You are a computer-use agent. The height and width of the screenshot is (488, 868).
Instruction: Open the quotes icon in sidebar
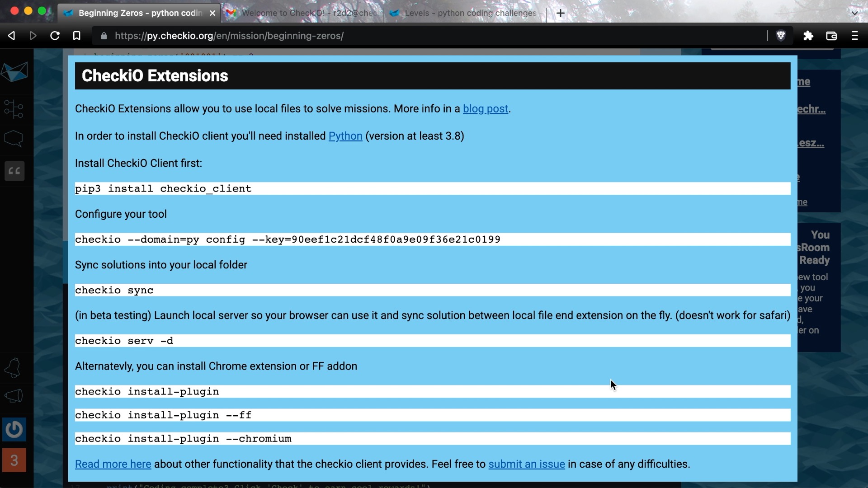pos(14,171)
